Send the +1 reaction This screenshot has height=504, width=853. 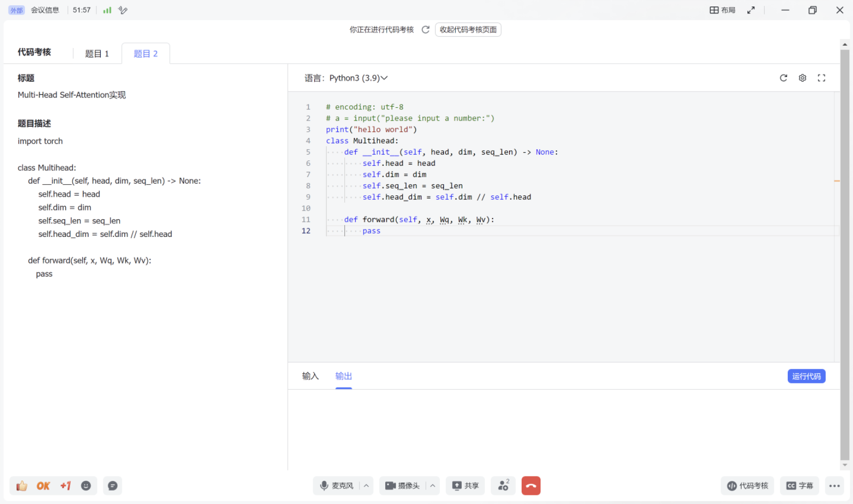[x=65, y=486]
